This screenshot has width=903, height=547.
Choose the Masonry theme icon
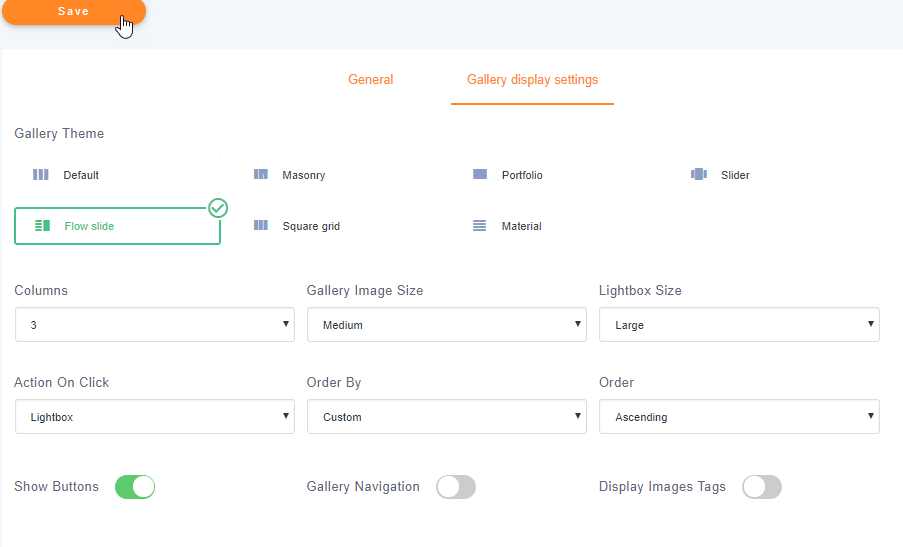pyautogui.click(x=261, y=175)
